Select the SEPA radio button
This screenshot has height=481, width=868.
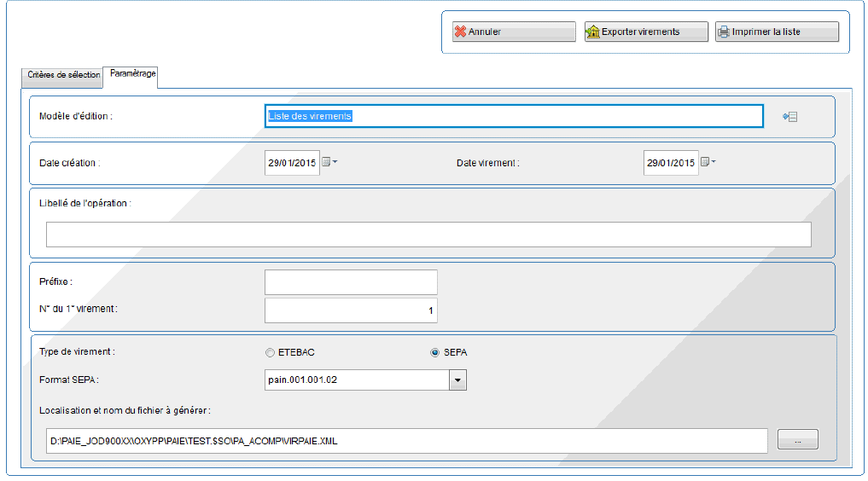(435, 353)
